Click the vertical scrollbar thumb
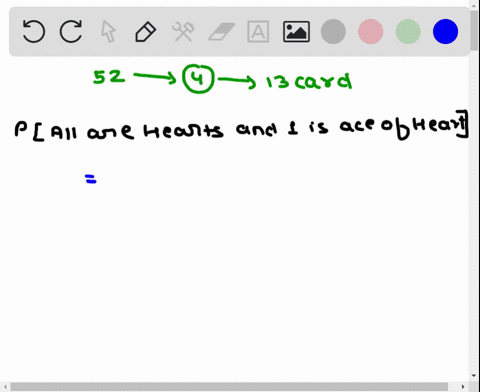 [474, 31]
